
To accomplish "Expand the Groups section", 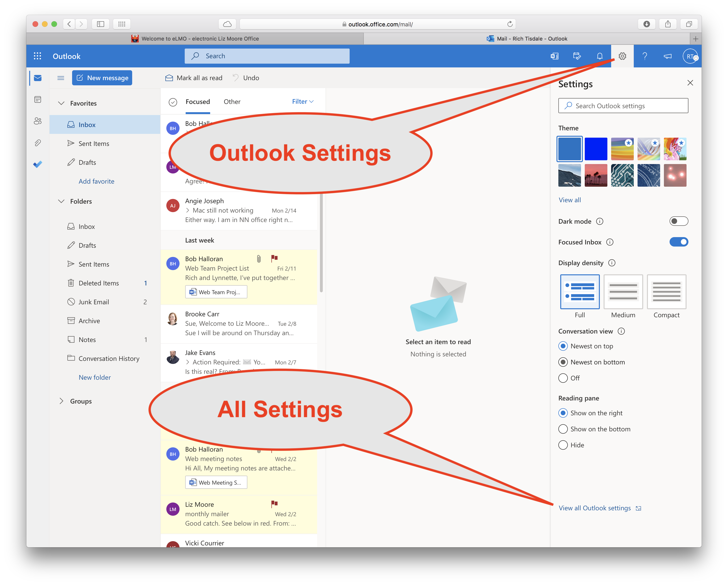I will coord(61,401).
